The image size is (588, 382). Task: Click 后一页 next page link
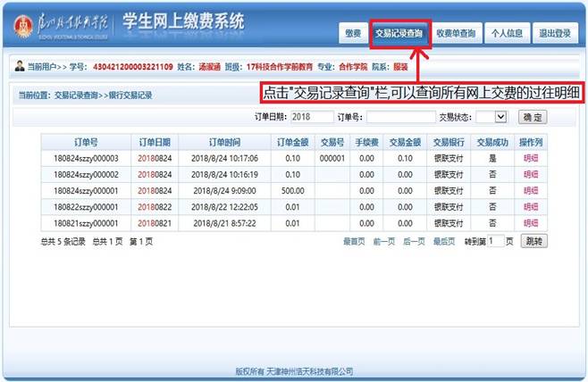click(413, 242)
